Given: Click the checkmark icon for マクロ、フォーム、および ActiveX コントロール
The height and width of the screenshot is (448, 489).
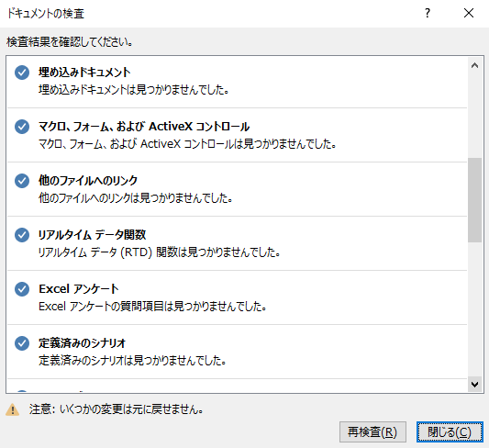Looking at the screenshot, I should pos(22,127).
